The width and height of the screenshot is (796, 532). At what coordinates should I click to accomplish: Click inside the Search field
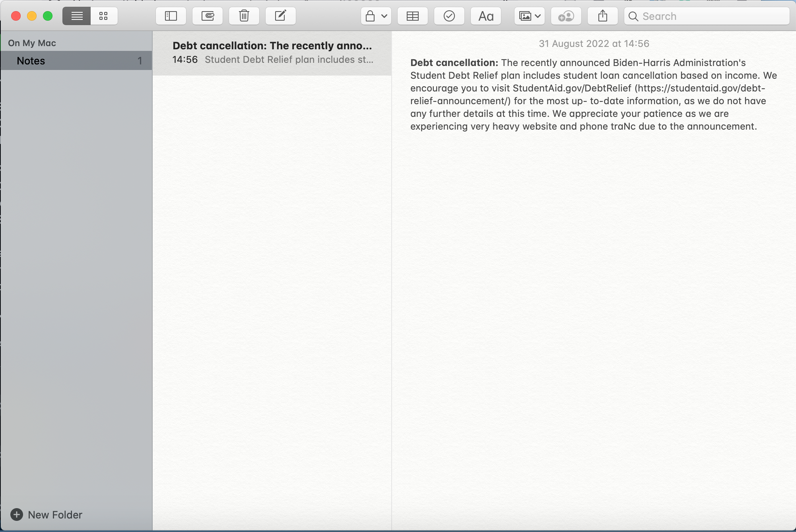pos(707,16)
